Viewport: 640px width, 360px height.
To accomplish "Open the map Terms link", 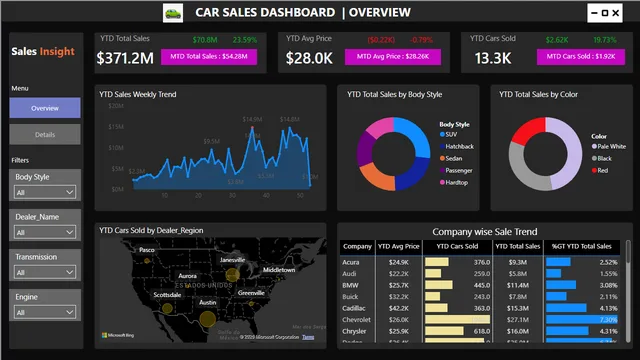I will 308,337.
